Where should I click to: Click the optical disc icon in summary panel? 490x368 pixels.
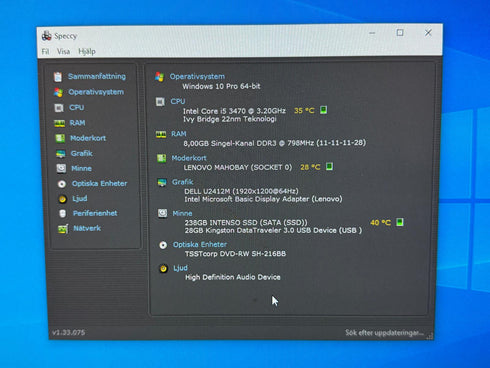(163, 245)
